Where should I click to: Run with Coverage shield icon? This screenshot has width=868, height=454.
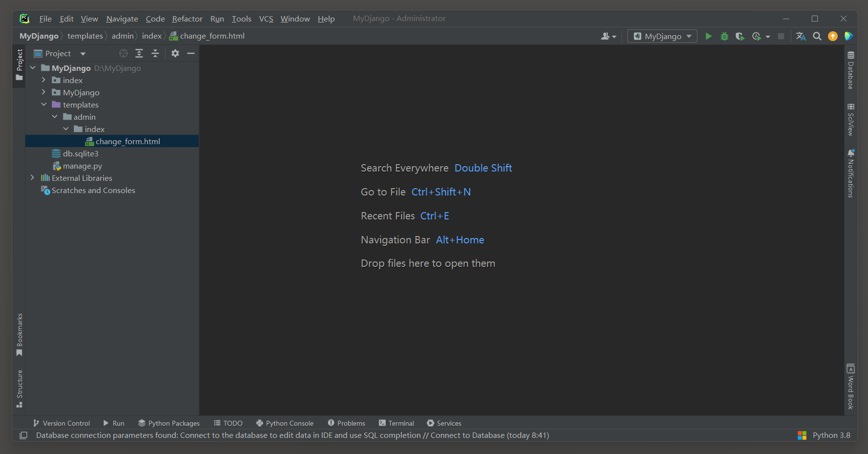[x=740, y=36]
